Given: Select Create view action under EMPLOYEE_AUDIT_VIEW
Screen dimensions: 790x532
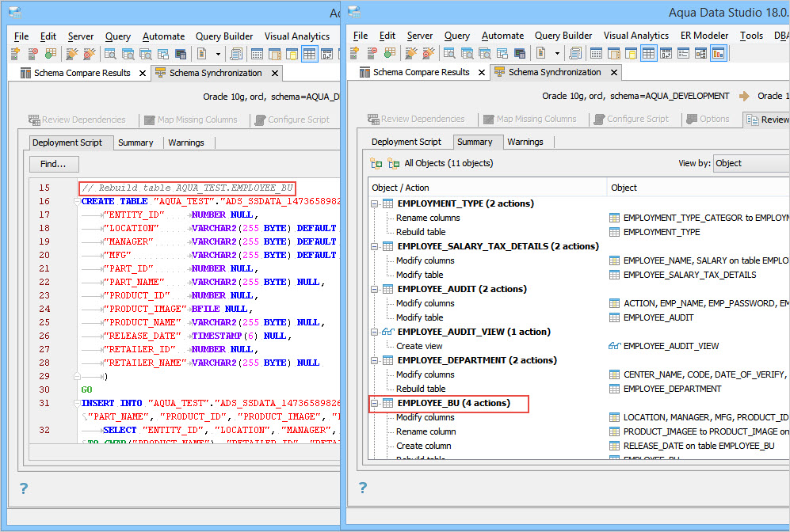Looking at the screenshot, I should (x=419, y=346).
